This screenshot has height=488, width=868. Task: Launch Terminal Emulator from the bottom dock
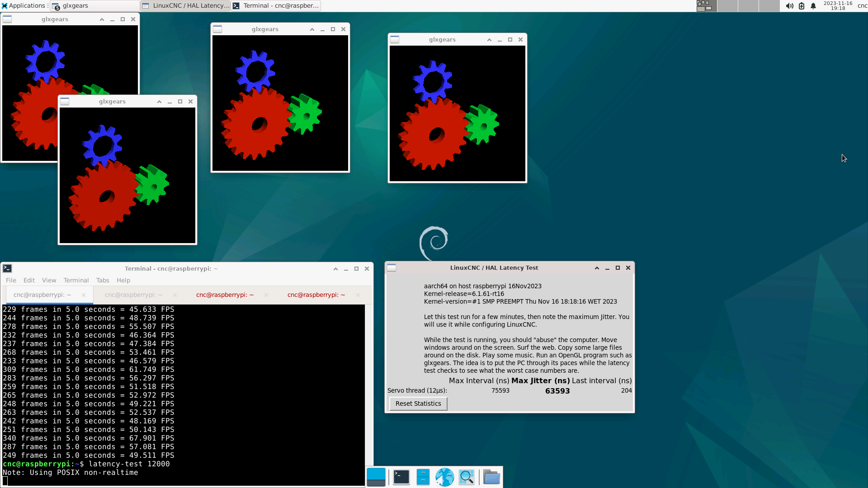click(x=401, y=477)
